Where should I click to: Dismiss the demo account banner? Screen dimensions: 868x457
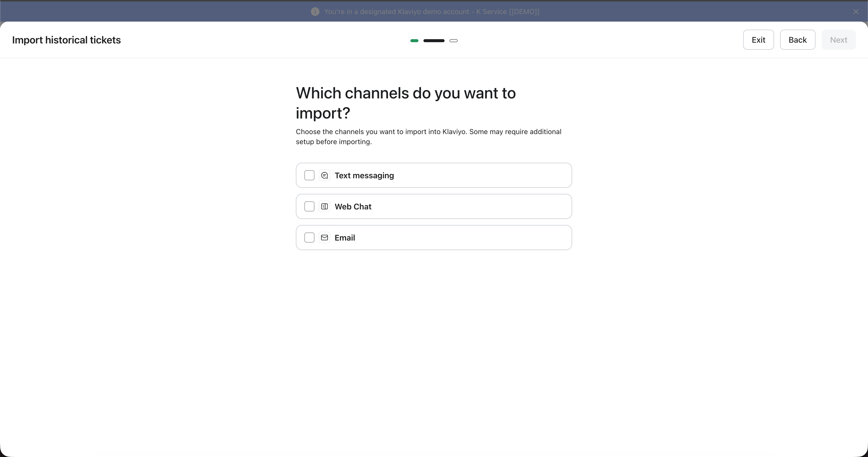856,12
